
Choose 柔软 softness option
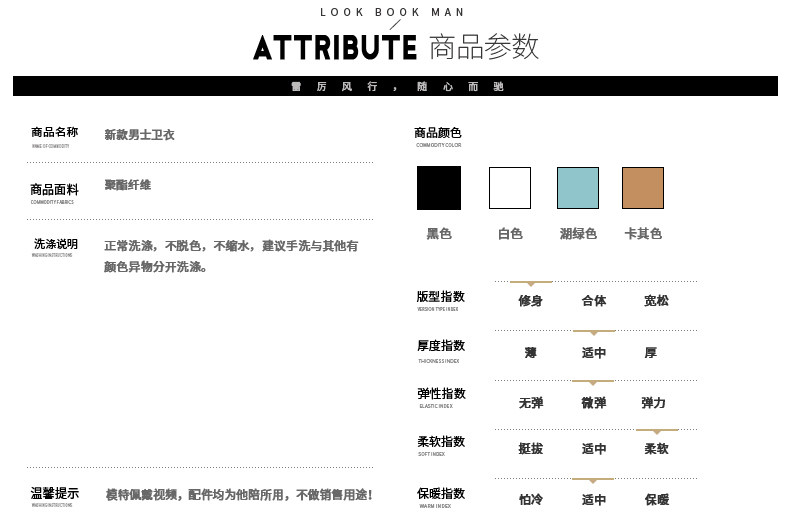click(656, 449)
